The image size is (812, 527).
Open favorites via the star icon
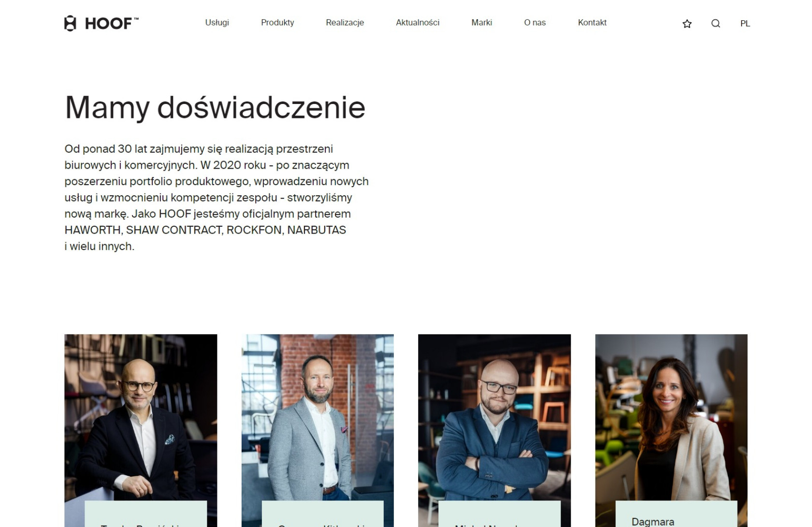click(687, 24)
